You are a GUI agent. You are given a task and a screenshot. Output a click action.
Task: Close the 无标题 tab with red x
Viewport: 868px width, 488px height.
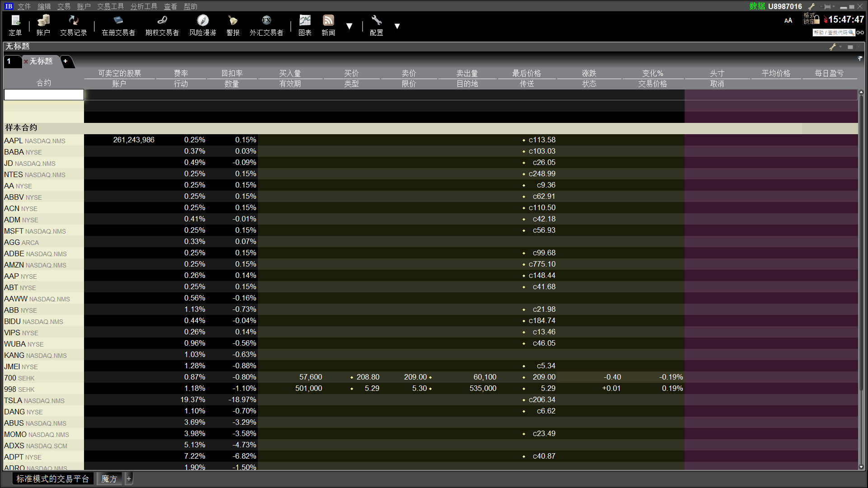pyautogui.click(x=26, y=61)
